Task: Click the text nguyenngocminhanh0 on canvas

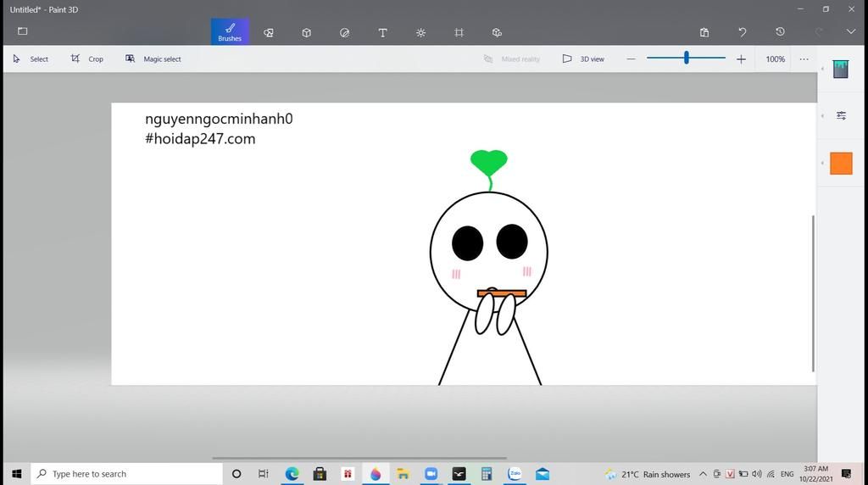Action: coord(219,119)
